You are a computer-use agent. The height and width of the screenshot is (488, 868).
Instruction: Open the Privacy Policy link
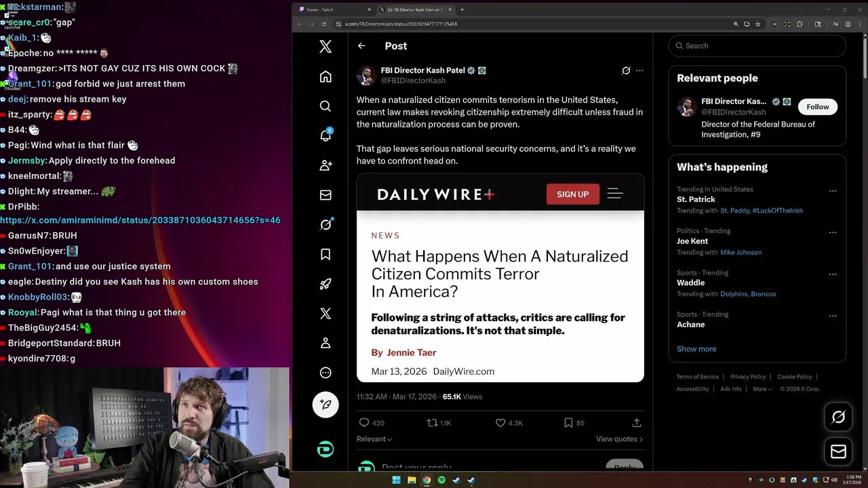pos(748,377)
